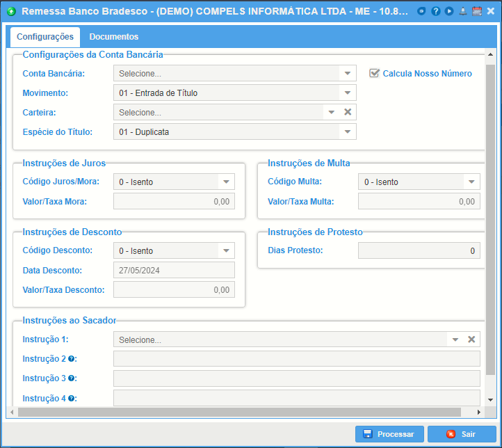Click the vertical scrollbar up arrow
The image size is (502, 448).
point(490,54)
